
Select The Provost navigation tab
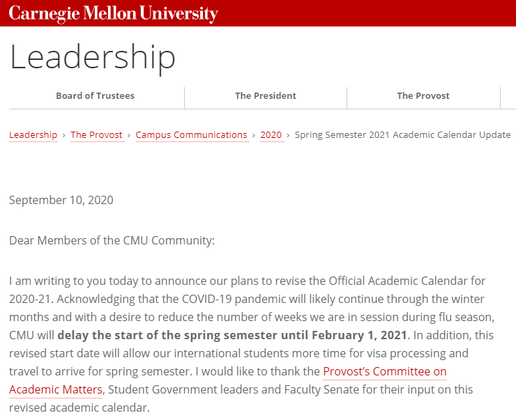[x=423, y=96]
